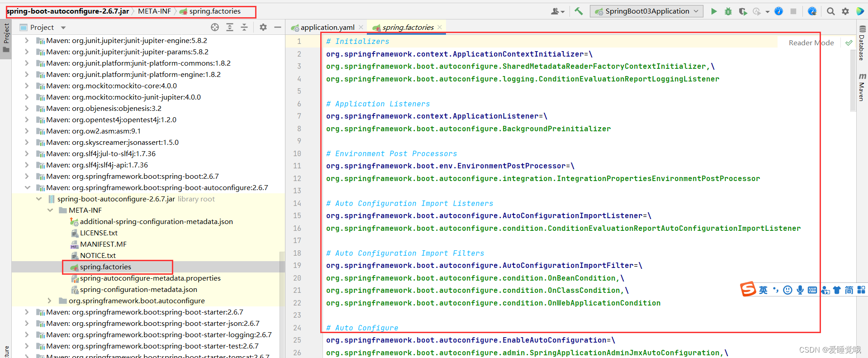Click the Sogou input method S logo
The height and width of the screenshot is (358, 868).
point(748,289)
